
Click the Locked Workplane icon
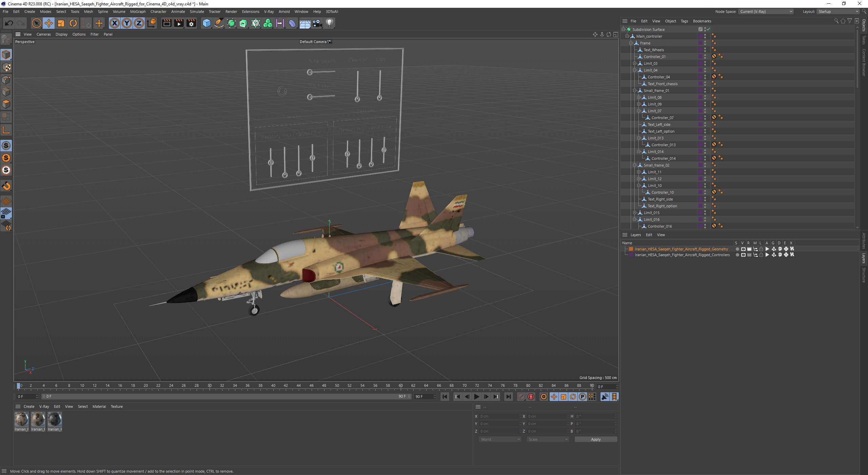6,213
